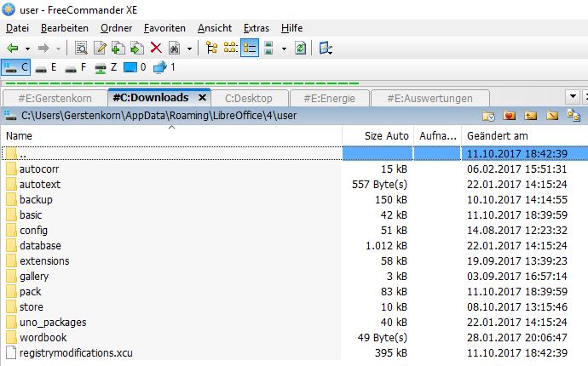The width and height of the screenshot is (588, 366).
Task: Select drive E
Action: point(46,68)
